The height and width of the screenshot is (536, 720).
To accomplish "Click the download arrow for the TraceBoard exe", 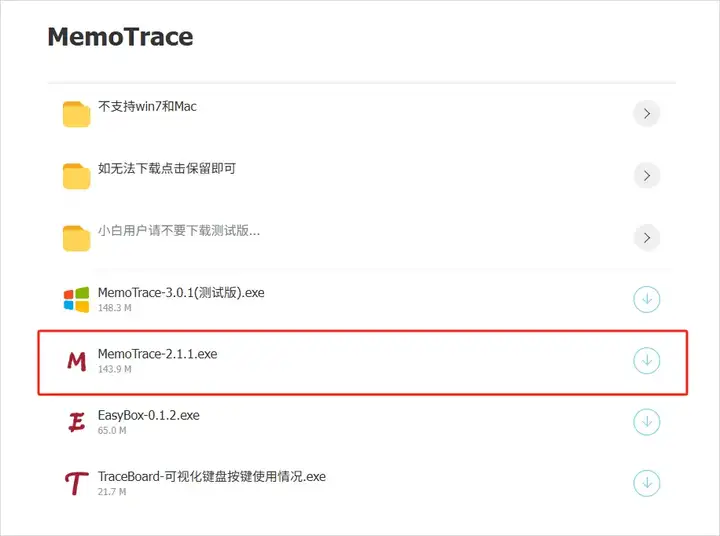I will tap(647, 483).
